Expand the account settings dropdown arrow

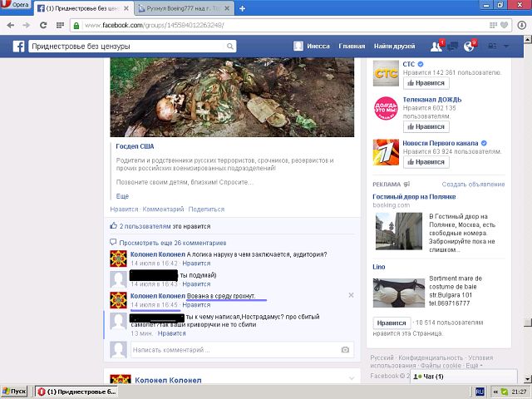point(507,47)
